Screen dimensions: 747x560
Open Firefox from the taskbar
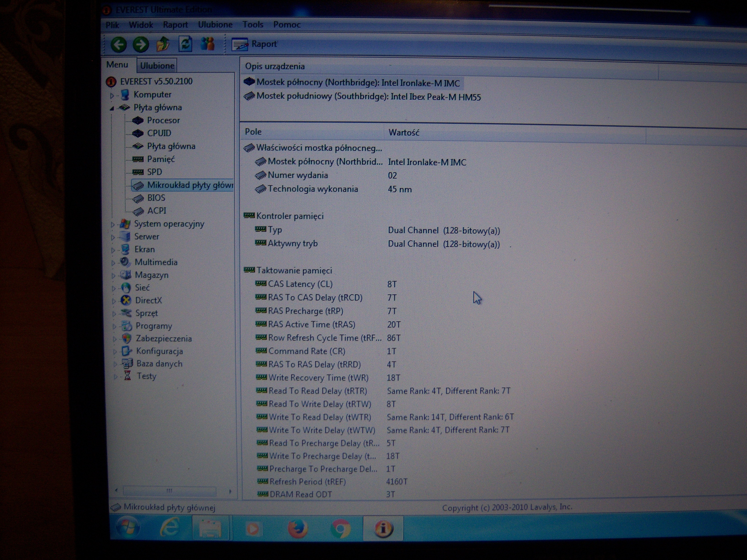[x=297, y=528]
